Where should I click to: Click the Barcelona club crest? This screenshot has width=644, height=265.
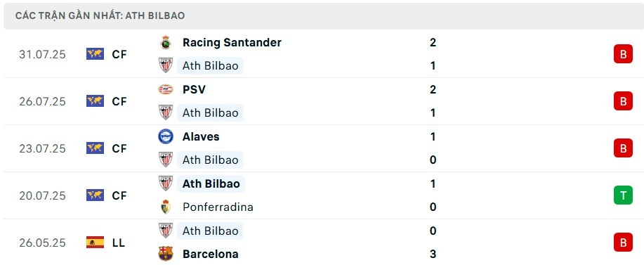[166, 254]
